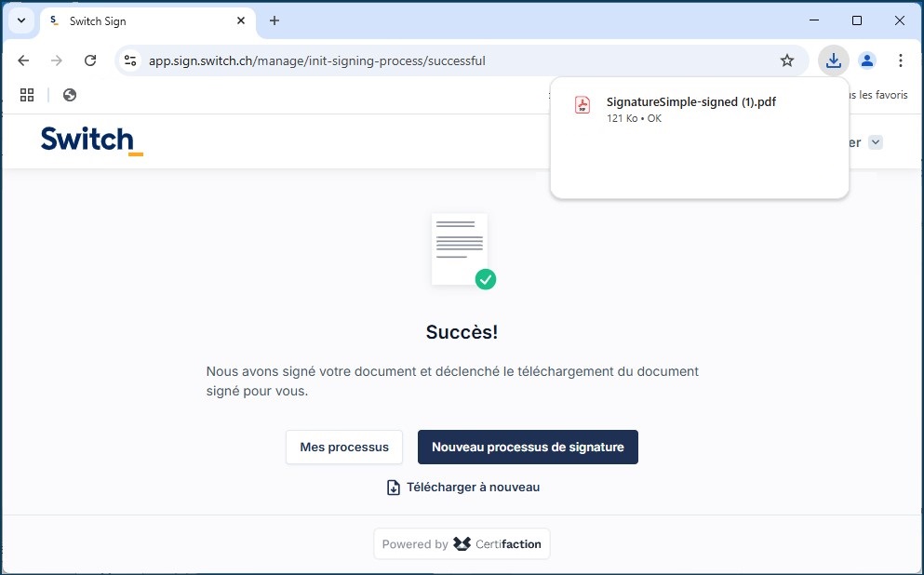Screen dimensions: 924x575
Task: Click the Switch logo in header
Action: (x=91, y=140)
